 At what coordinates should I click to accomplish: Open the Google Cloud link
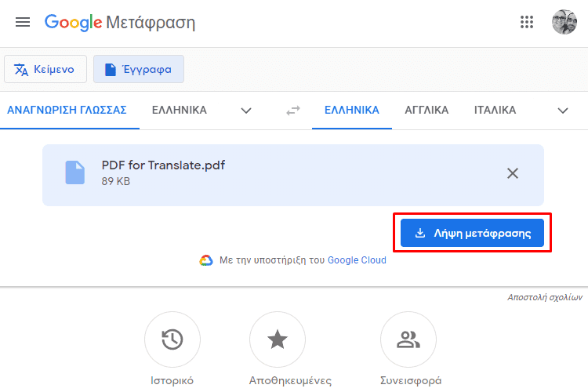coord(357,260)
